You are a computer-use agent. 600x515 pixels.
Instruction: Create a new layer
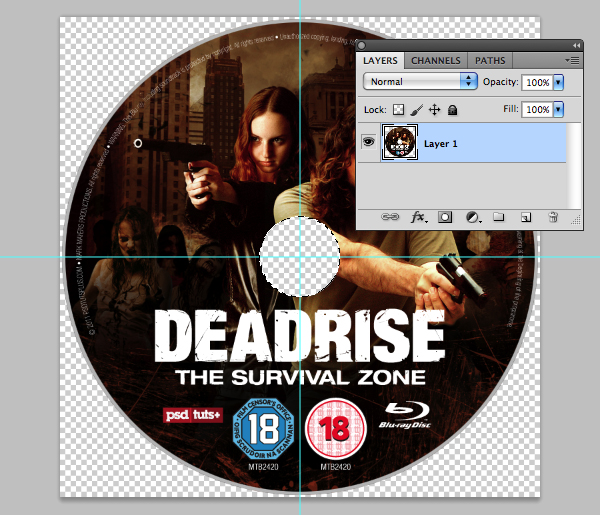point(526,217)
